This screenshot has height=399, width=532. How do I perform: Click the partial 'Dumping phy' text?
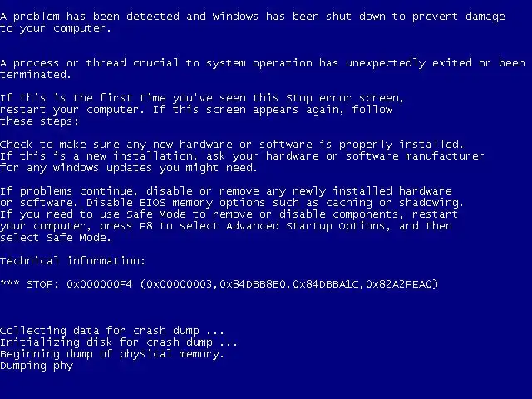pyautogui.click(x=37, y=366)
